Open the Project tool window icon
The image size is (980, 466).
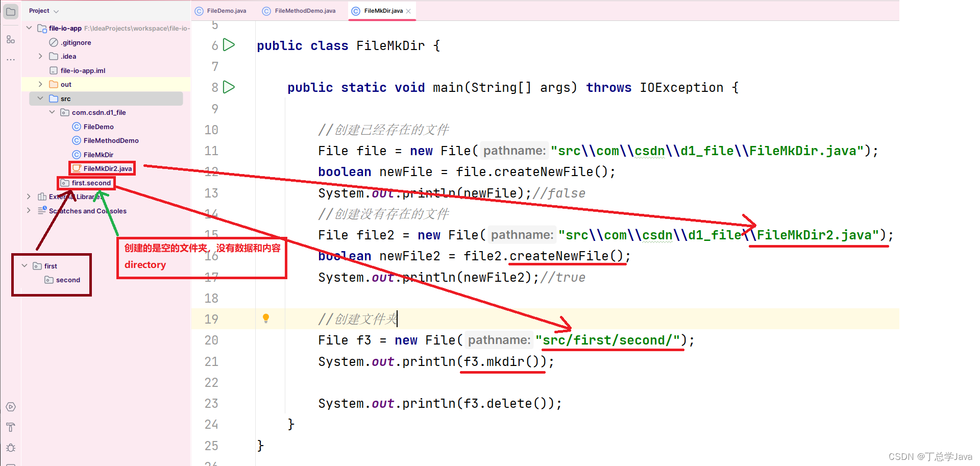11,11
